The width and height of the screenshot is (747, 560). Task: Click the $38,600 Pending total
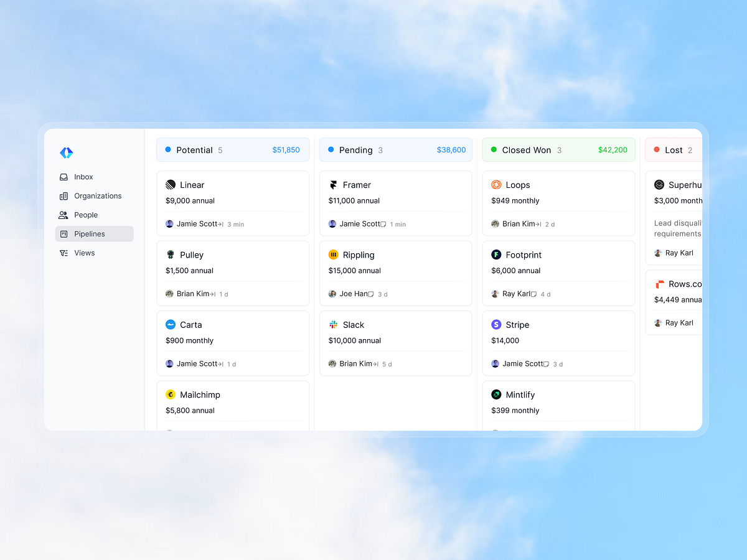(x=451, y=150)
